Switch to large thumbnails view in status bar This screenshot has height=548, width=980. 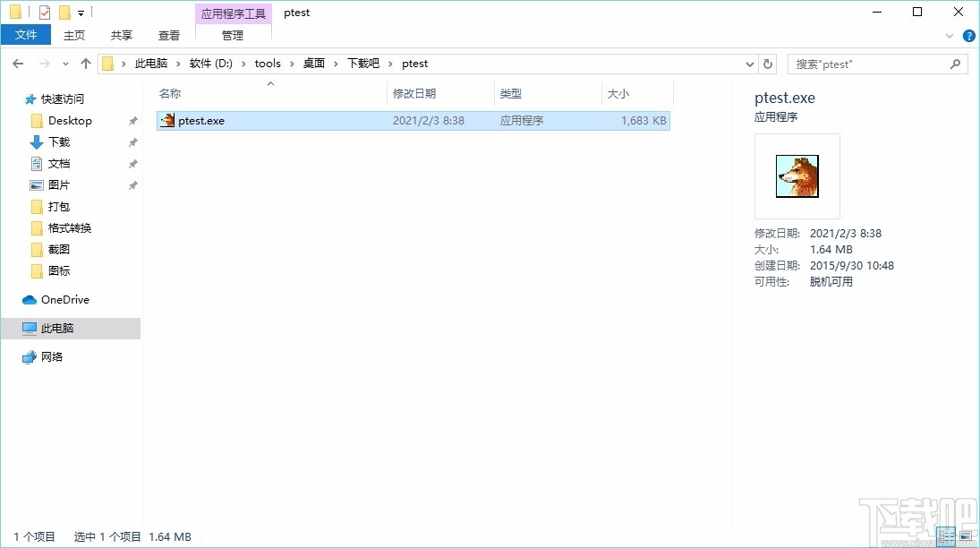tap(966, 536)
